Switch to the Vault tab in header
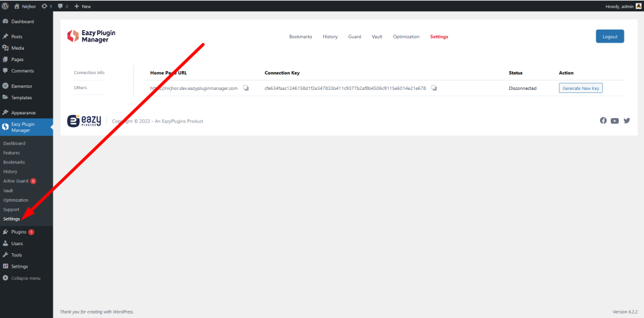Viewport: 644px width, 318px height. [x=377, y=36]
